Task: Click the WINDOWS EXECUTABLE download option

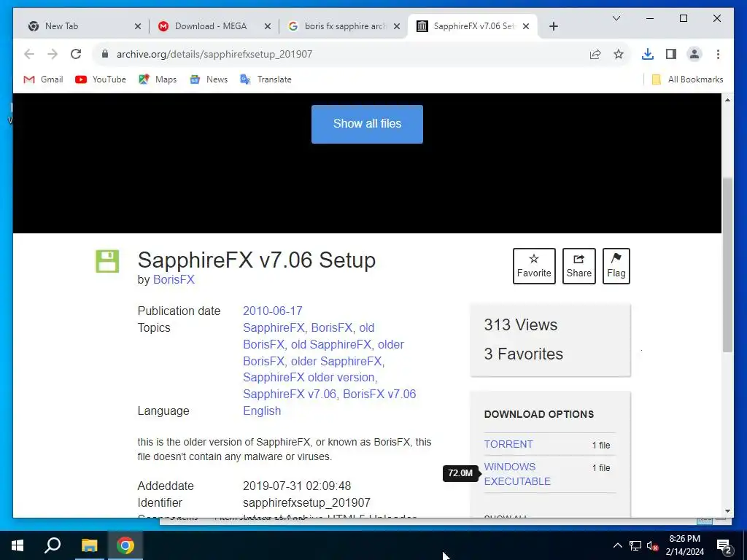Action: click(x=517, y=474)
